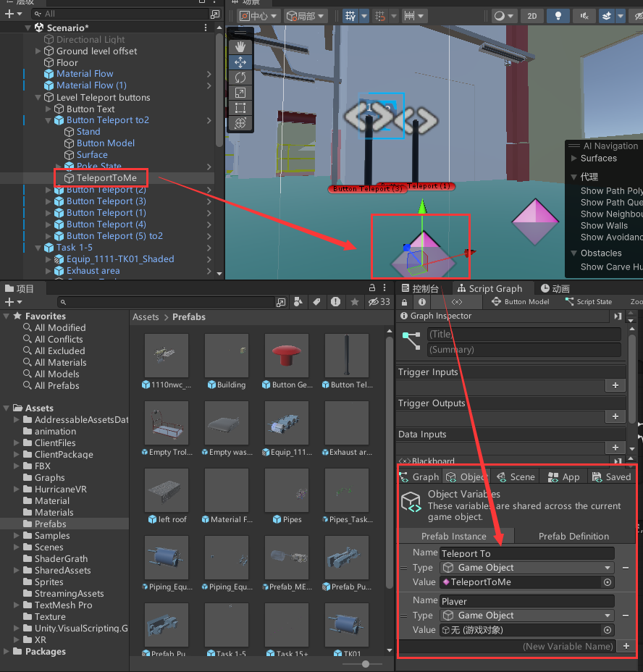The image size is (643, 672).
Task: Click the Search by Type filter icon
Action: [x=299, y=301]
